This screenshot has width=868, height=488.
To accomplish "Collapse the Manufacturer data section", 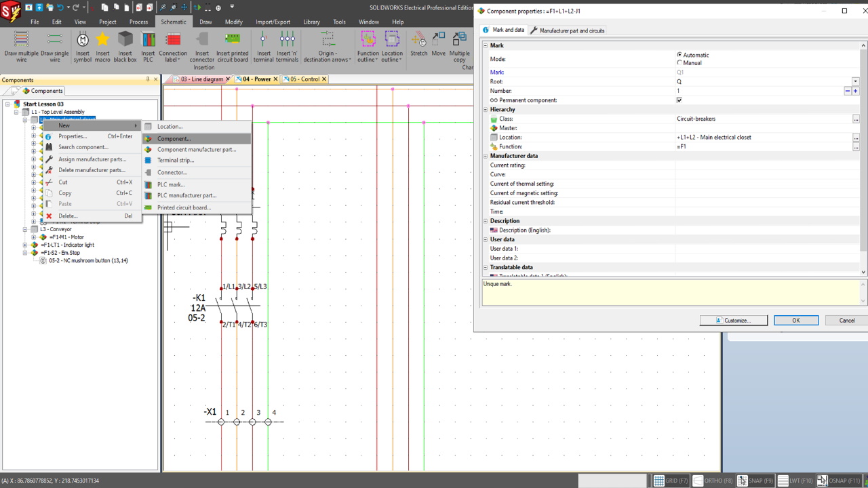I will click(486, 156).
